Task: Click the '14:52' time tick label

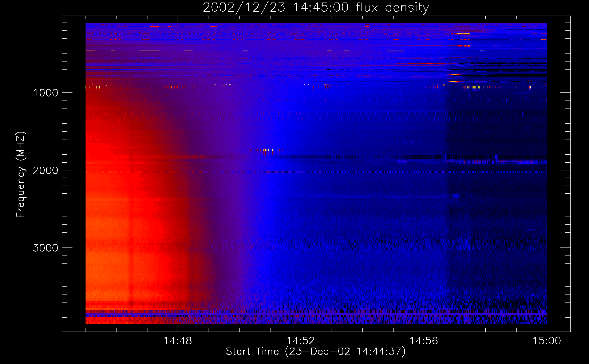Action: [301, 341]
